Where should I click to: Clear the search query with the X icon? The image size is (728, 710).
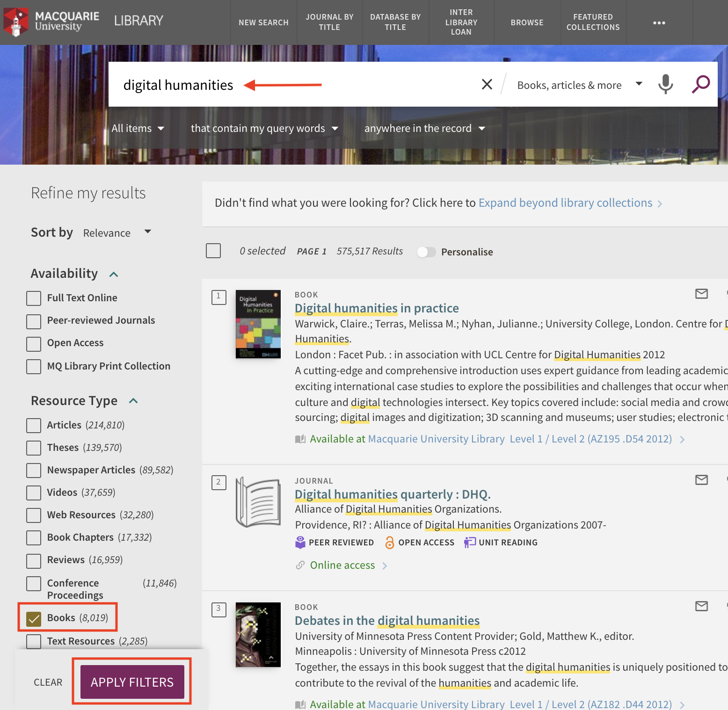coord(487,84)
